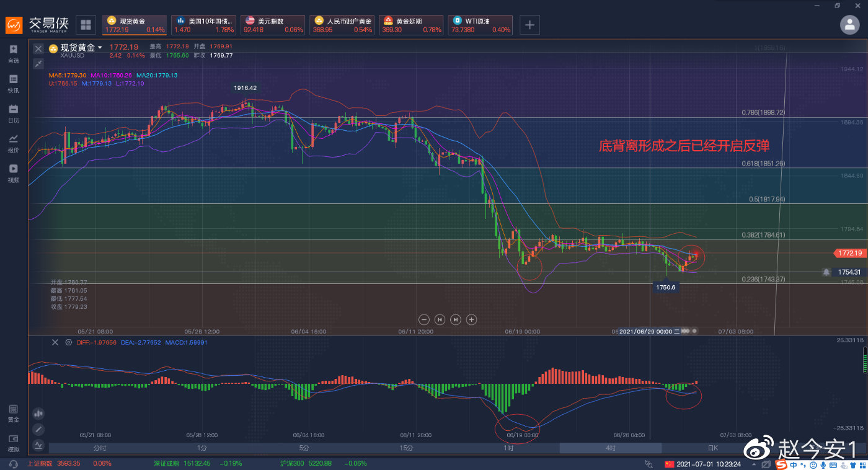Click the 0.5(1817.94) Fibonacci level label
Viewport: 868px width, 470px height.
click(768, 200)
